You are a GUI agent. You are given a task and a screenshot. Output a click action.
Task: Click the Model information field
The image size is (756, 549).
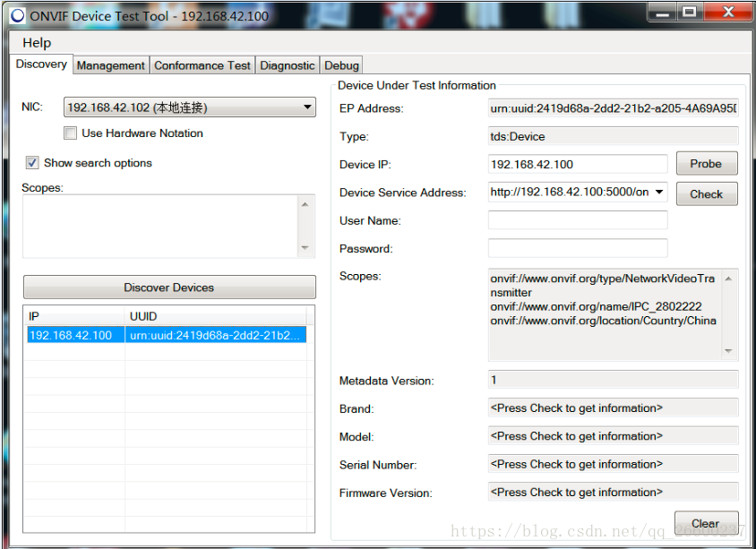[613, 436]
